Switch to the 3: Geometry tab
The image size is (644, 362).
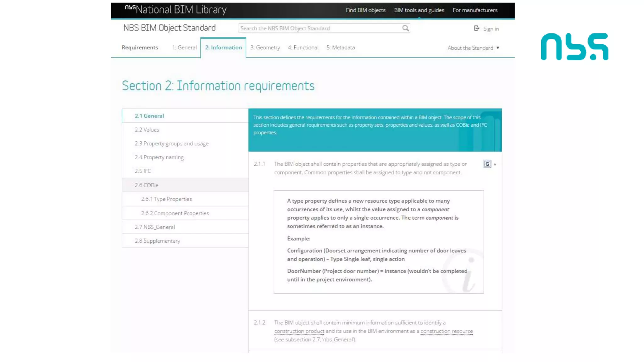(x=265, y=47)
